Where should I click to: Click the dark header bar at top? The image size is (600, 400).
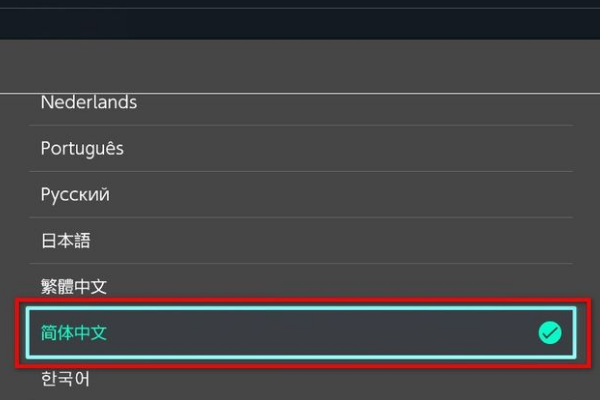point(300,24)
